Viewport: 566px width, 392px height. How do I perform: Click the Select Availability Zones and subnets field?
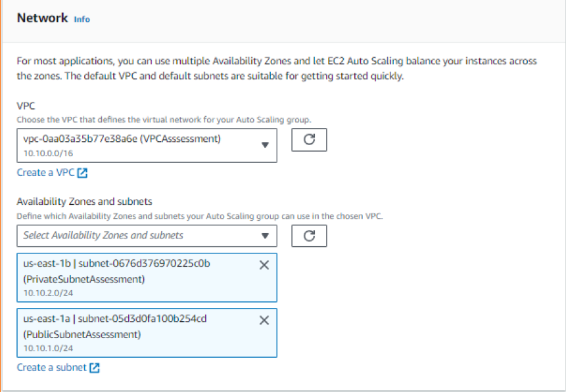tap(131, 235)
